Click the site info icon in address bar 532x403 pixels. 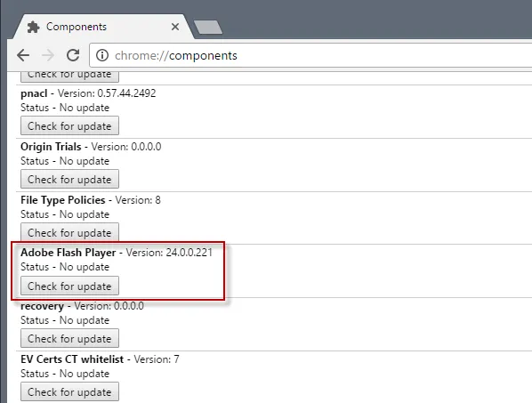tap(101, 55)
